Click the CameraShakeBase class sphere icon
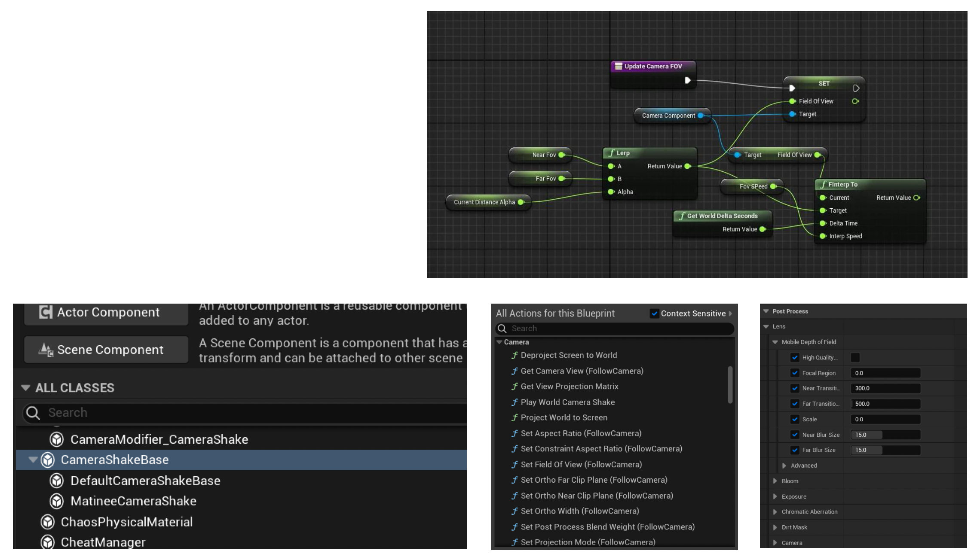This screenshot has width=980, height=560. [x=48, y=460]
